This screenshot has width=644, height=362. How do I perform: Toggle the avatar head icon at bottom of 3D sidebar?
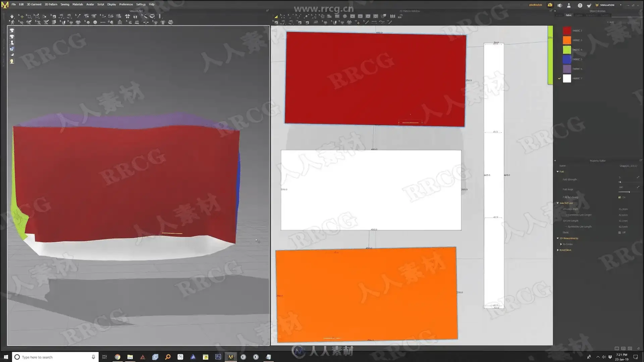tap(12, 61)
